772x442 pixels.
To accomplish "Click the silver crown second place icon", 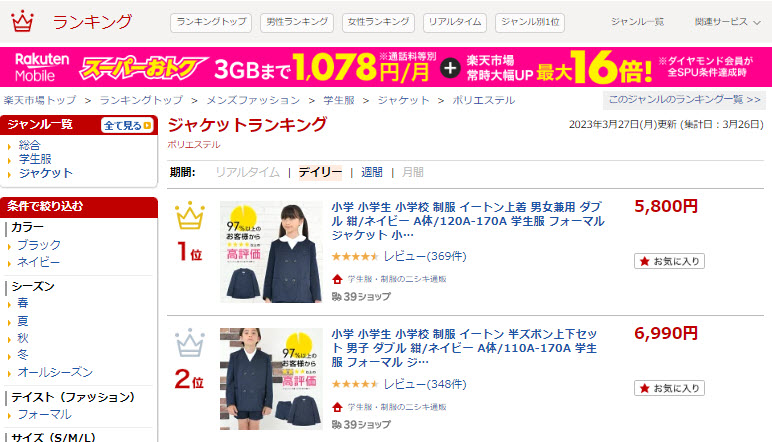I will (190, 343).
